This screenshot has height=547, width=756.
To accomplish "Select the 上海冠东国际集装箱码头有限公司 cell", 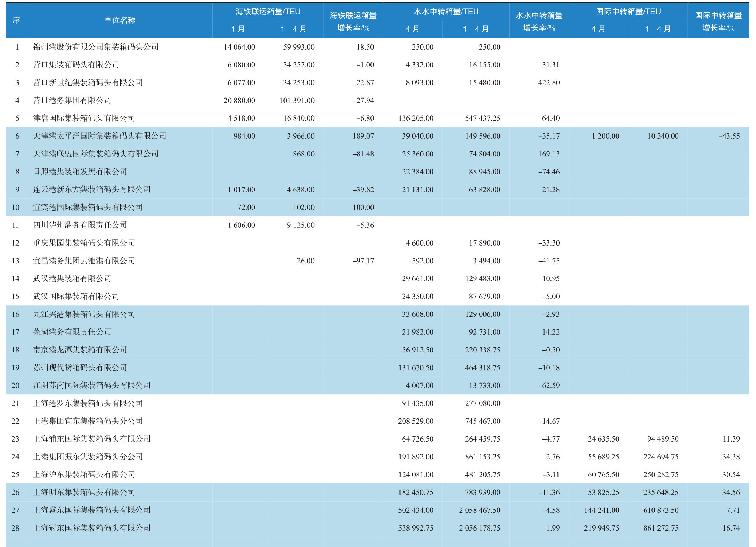I will pyautogui.click(x=92, y=528).
